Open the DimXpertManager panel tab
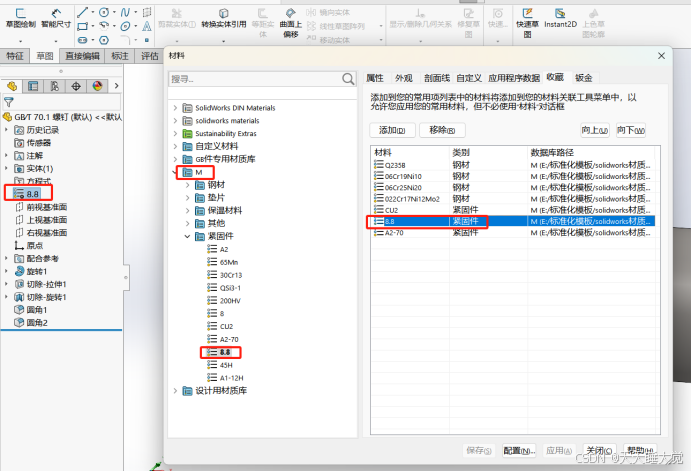The height and width of the screenshot is (472, 692). pos(76,86)
